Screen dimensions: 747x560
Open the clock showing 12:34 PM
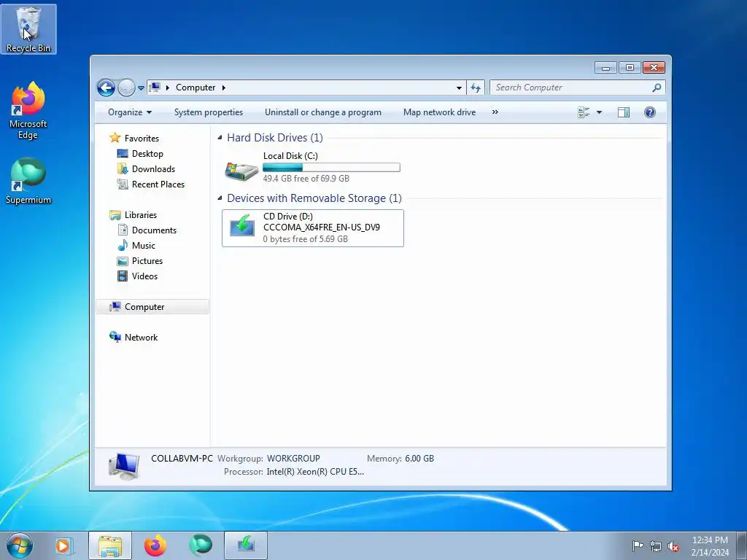point(710,546)
